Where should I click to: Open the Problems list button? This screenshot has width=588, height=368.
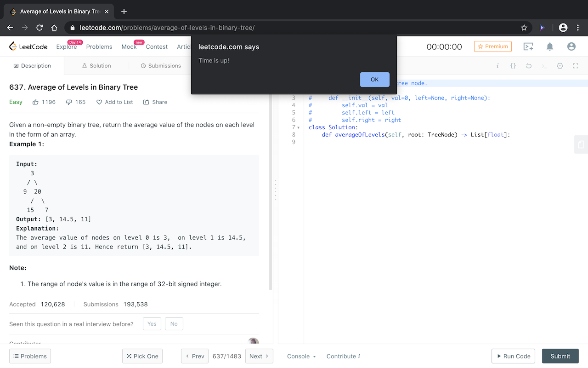[x=30, y=356]
